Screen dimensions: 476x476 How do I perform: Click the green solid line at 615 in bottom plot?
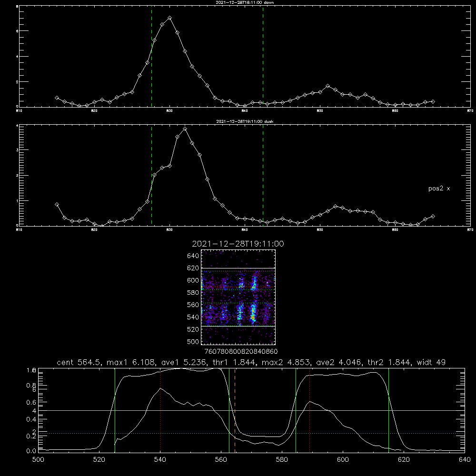coord(388,410)
